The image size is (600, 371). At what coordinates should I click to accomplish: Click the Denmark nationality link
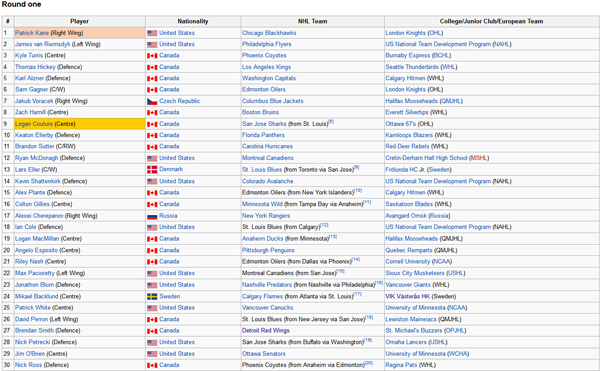171,169
